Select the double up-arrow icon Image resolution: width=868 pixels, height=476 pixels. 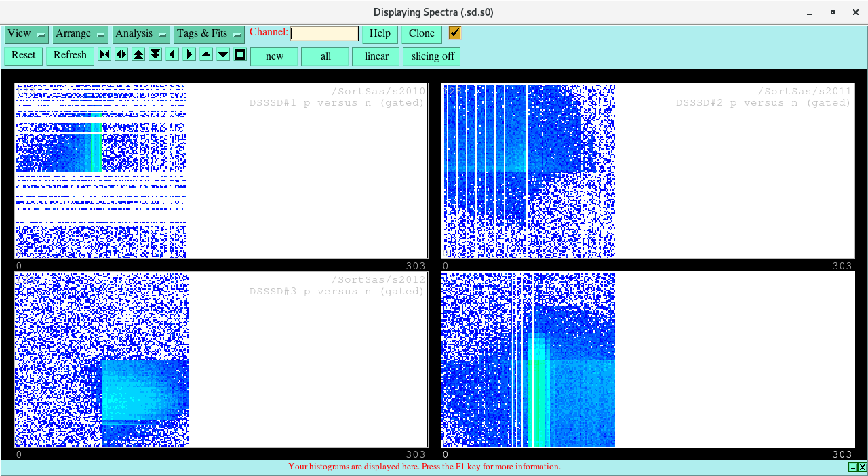click(138, 54)
